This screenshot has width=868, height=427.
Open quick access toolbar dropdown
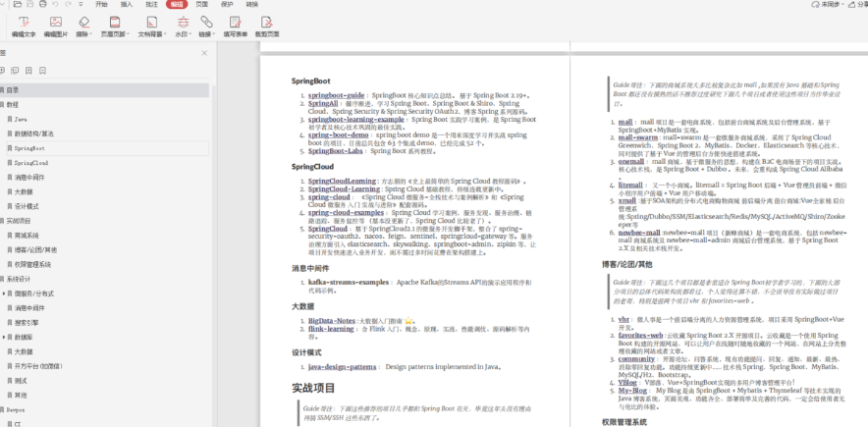(x=81, y=4)
